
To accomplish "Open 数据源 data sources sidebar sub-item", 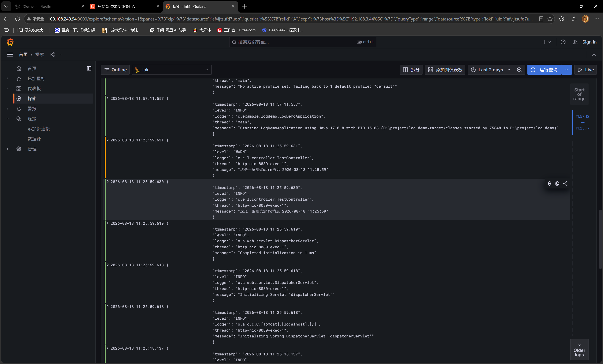I will pos(34,139).
